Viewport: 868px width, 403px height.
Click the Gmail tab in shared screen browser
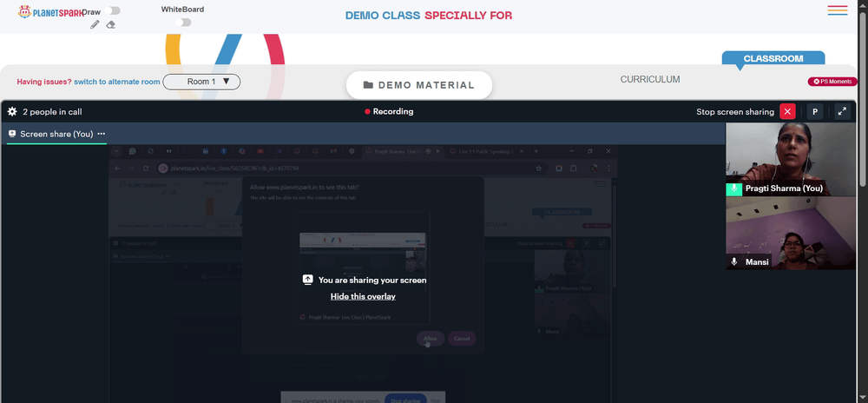(333, 151)
